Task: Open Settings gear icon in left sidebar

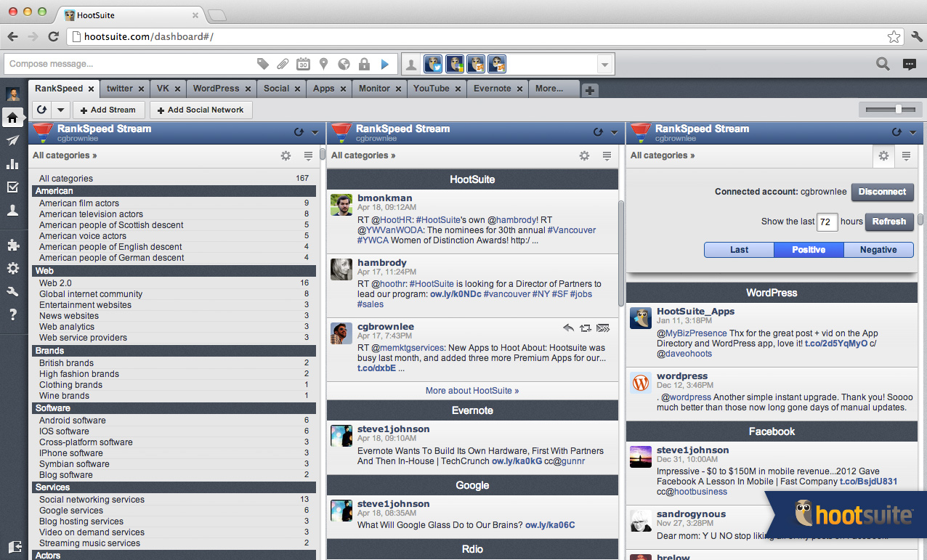Action: coord(12,268)
